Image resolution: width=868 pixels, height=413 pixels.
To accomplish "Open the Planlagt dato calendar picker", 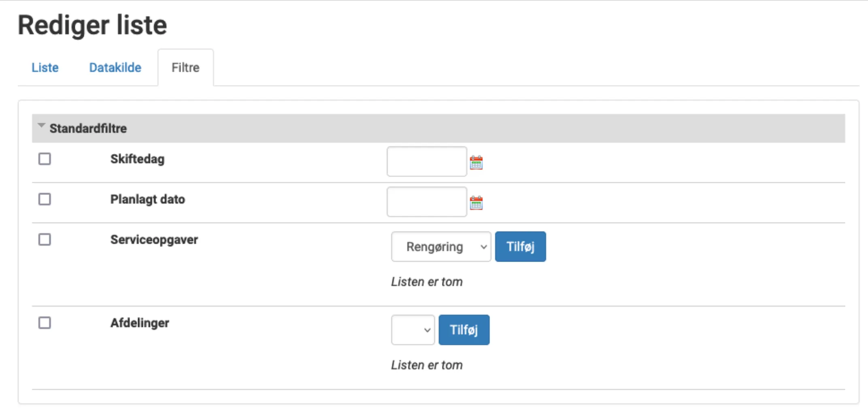I will point(476,203).
